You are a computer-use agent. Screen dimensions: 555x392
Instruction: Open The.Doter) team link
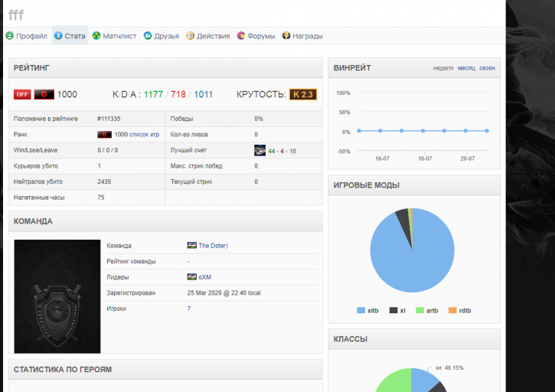pyautogui.click(x=213, y=246)
